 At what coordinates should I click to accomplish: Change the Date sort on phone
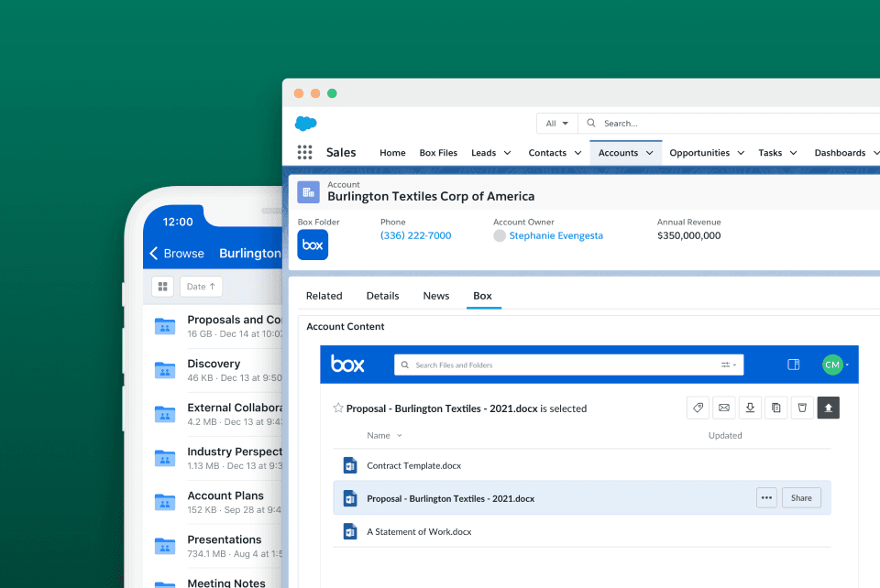click(202, 287)
